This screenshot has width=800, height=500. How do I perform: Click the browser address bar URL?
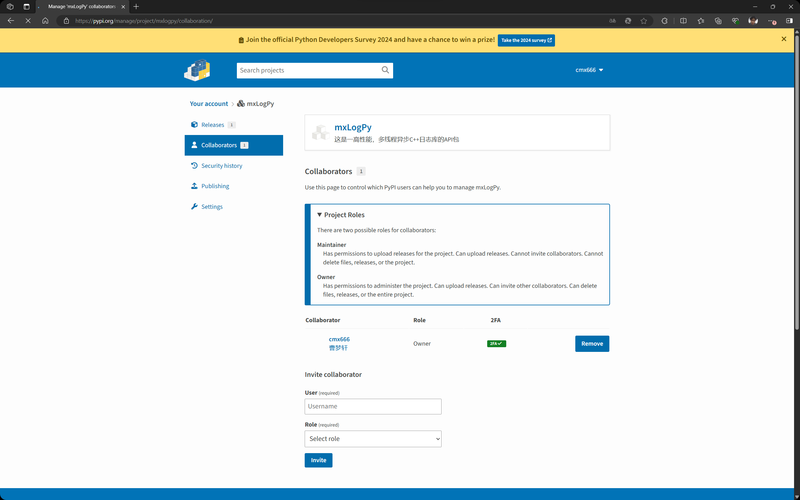(x=144, y=21)
